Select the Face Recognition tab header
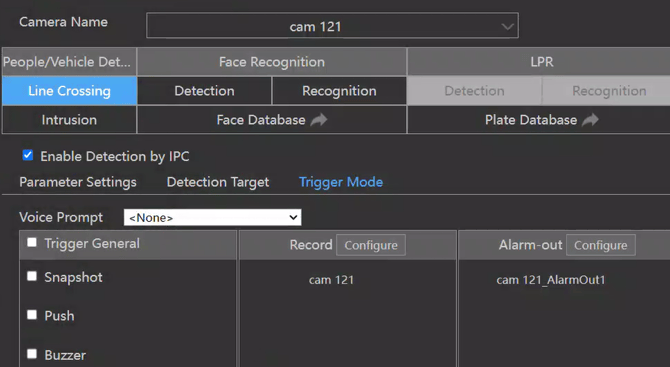 pyautogui.click(x=272, y=62)
